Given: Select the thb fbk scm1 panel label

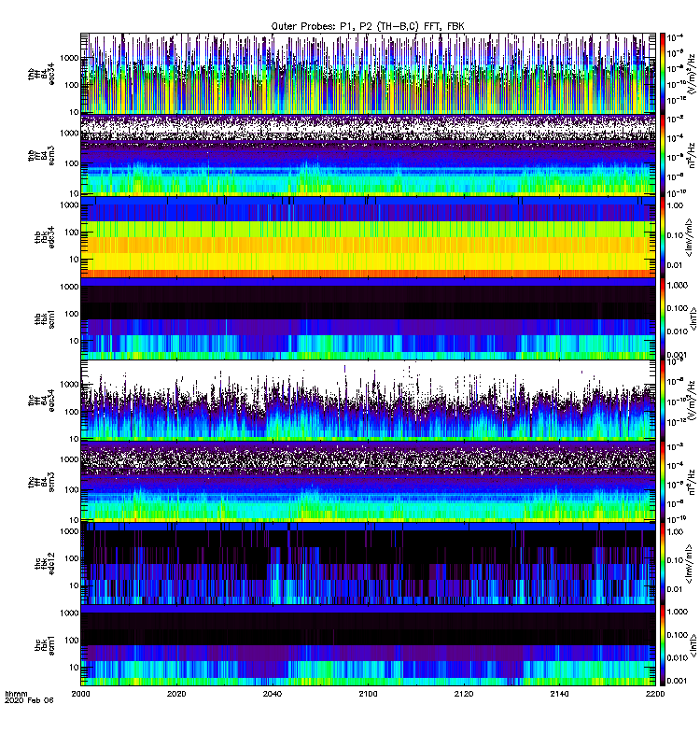Looking at the screenshot, I should click(45, 318).
